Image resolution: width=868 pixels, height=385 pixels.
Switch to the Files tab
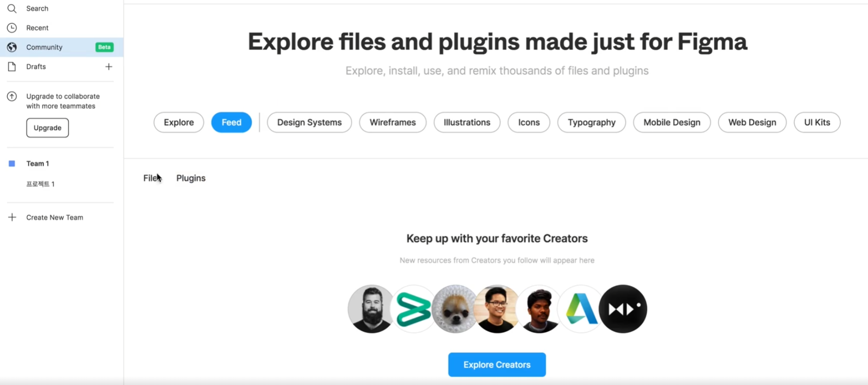[152, 178]
